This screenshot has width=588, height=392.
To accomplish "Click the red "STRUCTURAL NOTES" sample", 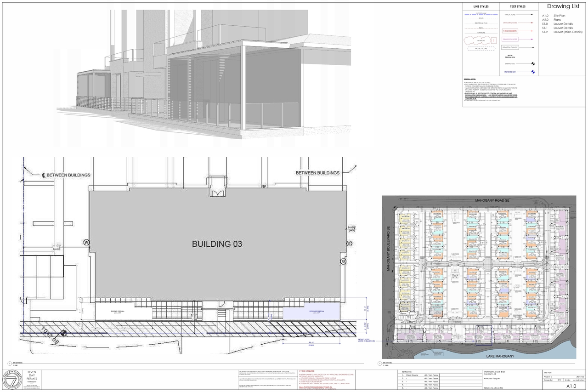I will (510, 23).
